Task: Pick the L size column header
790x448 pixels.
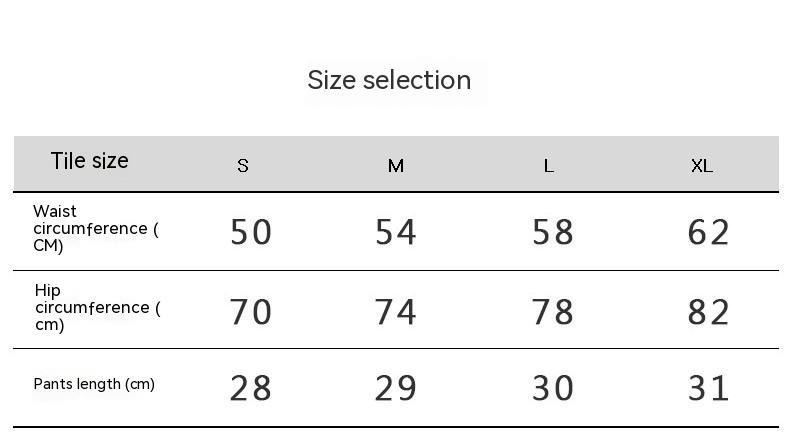Action: coord(549,166)
